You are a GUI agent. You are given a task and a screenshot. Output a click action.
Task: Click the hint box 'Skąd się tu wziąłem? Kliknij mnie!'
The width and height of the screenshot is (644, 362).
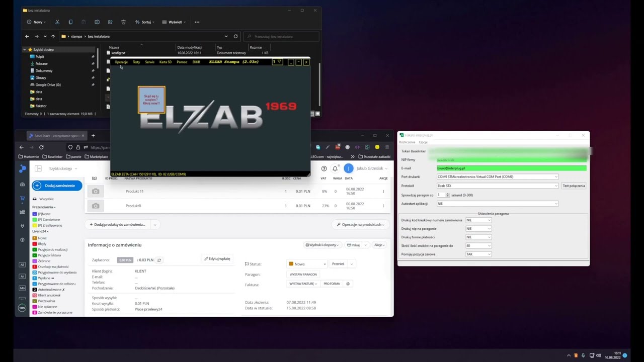151,100
